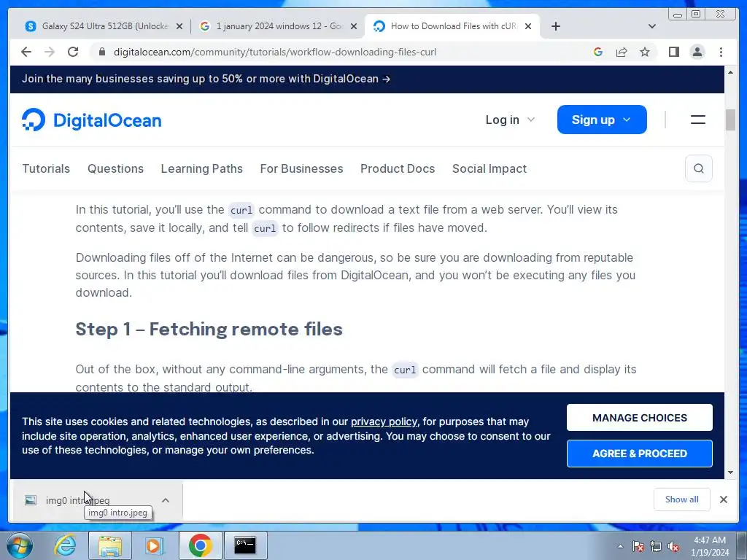Bookmark this page with the star icon

(645, 52)
